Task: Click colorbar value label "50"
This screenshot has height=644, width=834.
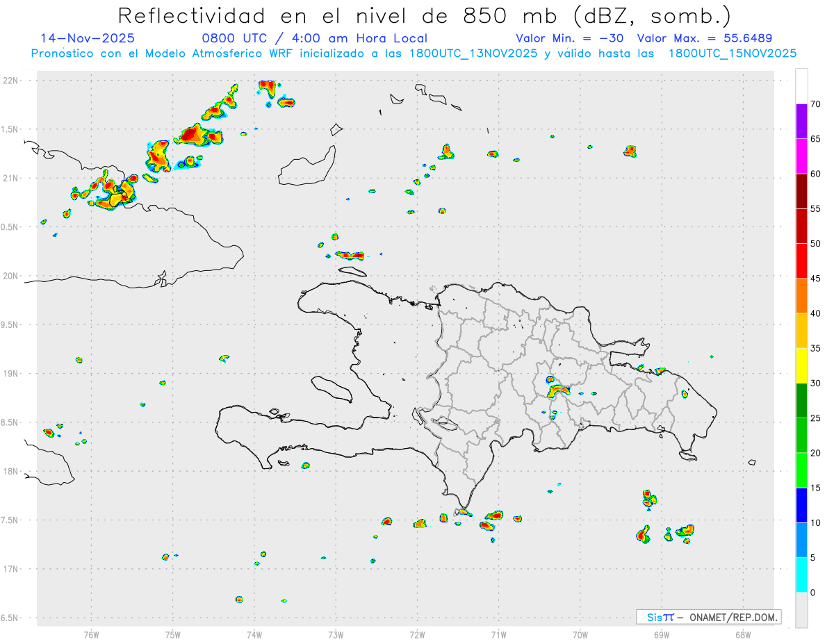Action: tap(816, 244)
